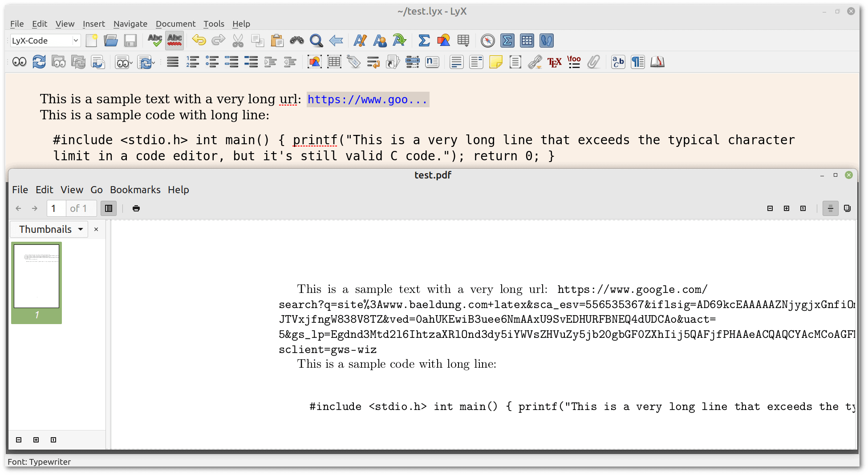Click the Find and Replace magnifier icon
The height and width of the screenshot is (475, 868).
click(x=316, y=41)
